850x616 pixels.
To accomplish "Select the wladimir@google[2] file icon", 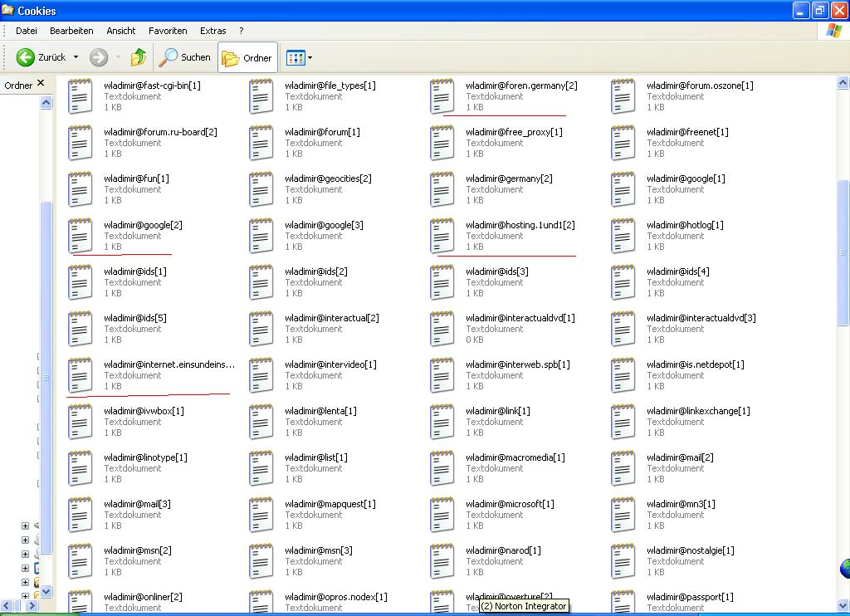I will (x=80, y=236).
